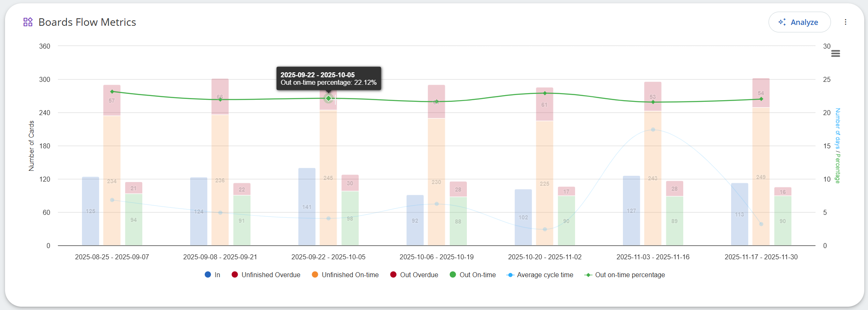This screenshot has height=310, width=868.
Task: Hide the 'Out Overdue' legend series
Action: (x=414, y=275)
